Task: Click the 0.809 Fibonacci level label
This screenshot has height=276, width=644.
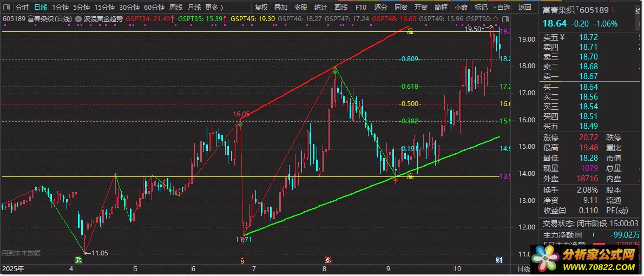Action: tap(410, 59)
